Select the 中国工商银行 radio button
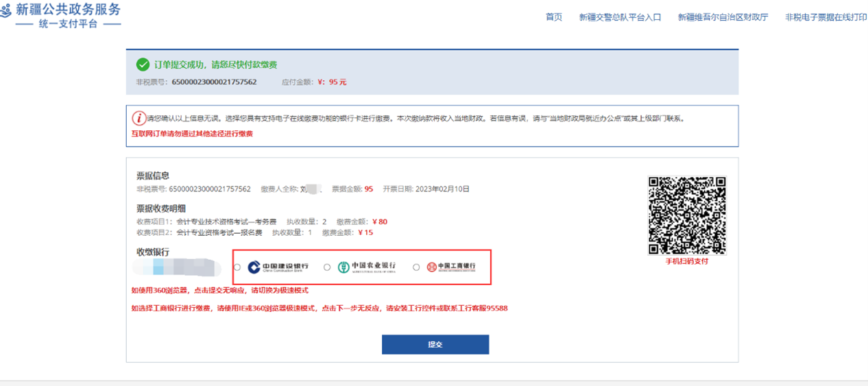The width and height of the screenshot is (868, 386). pos(416,267)
